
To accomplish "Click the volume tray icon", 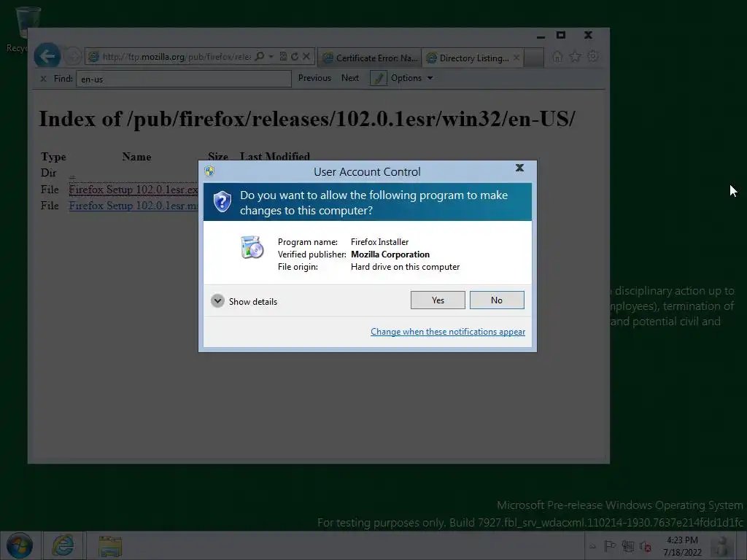I will coord(646,546).
